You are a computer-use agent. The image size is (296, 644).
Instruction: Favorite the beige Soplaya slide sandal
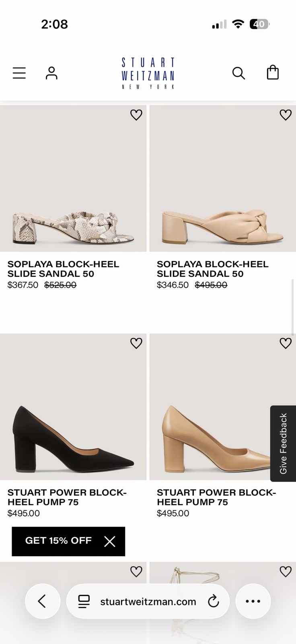click(286, 115)
